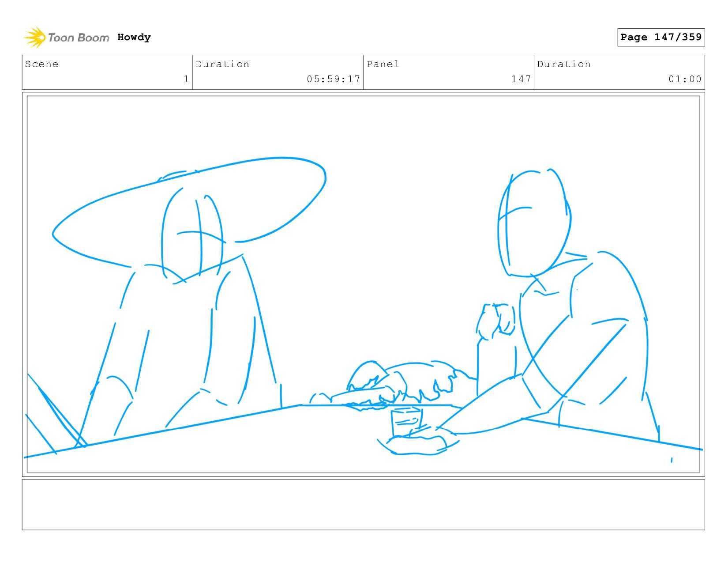Click the empty notes box below panel
The image size is (728, 563).
[363, 505]
